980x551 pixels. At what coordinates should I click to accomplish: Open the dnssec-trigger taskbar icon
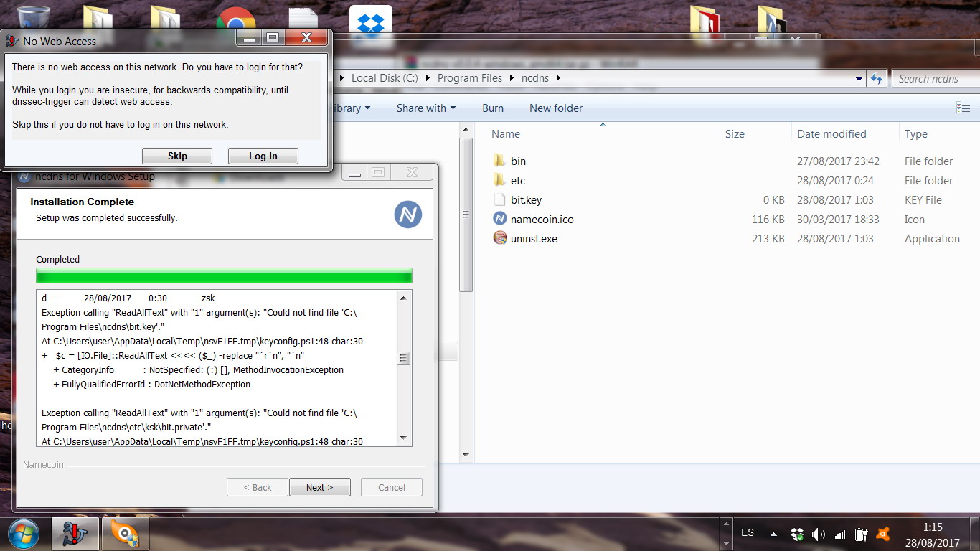click(x=75, y=534)
